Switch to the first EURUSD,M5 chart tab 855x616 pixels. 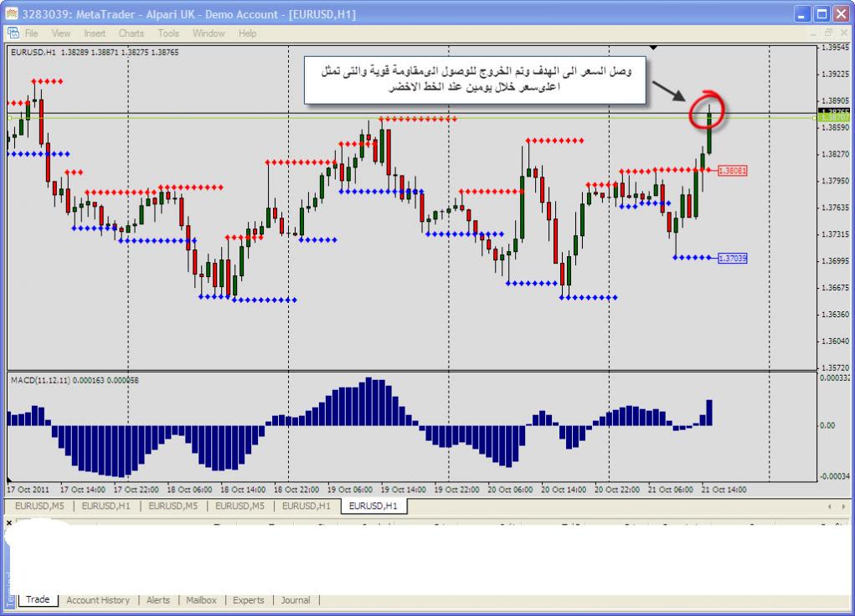[39, 506]
